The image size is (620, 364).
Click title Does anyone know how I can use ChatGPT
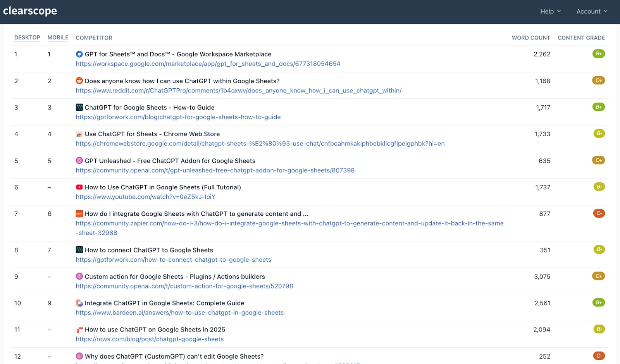182,81
